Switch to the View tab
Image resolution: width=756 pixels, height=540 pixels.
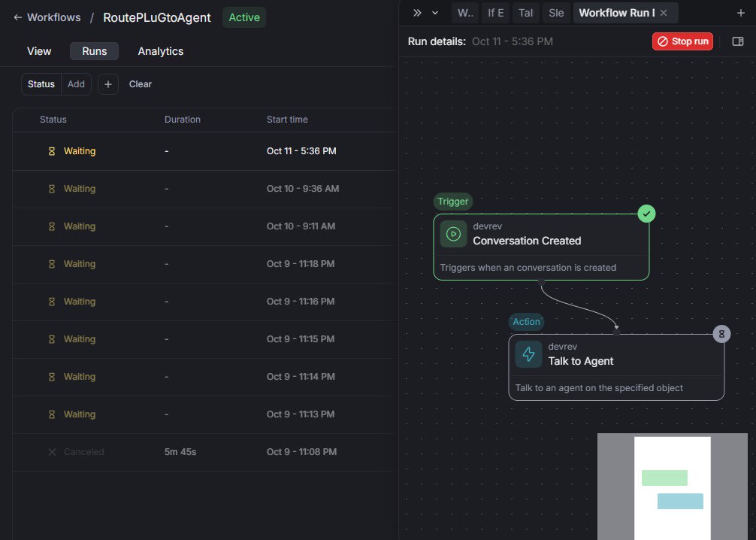click(39, 51)
